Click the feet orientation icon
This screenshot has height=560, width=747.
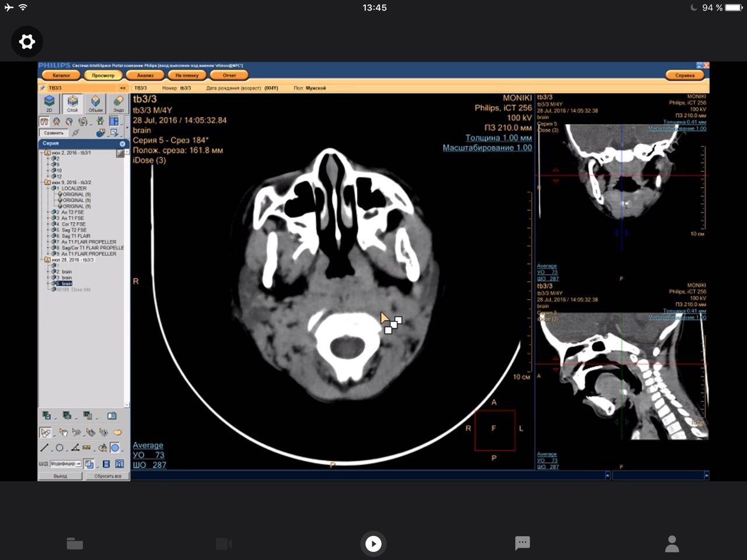pos(44,122)
